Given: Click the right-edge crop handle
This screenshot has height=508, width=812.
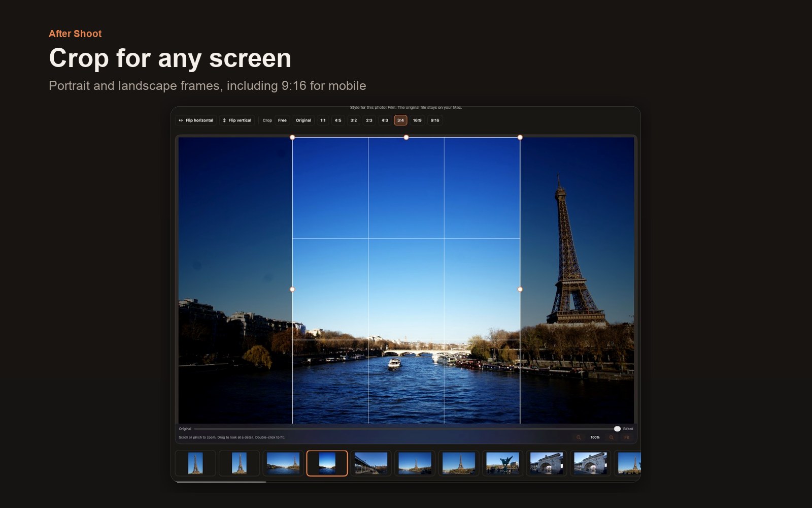Looking at the screenshot, I should (520, 289).
